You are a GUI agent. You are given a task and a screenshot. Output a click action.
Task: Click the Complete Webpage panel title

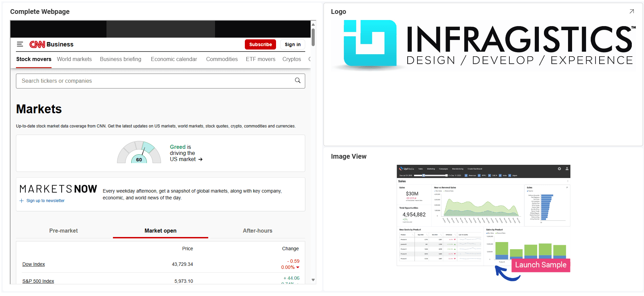40,12
